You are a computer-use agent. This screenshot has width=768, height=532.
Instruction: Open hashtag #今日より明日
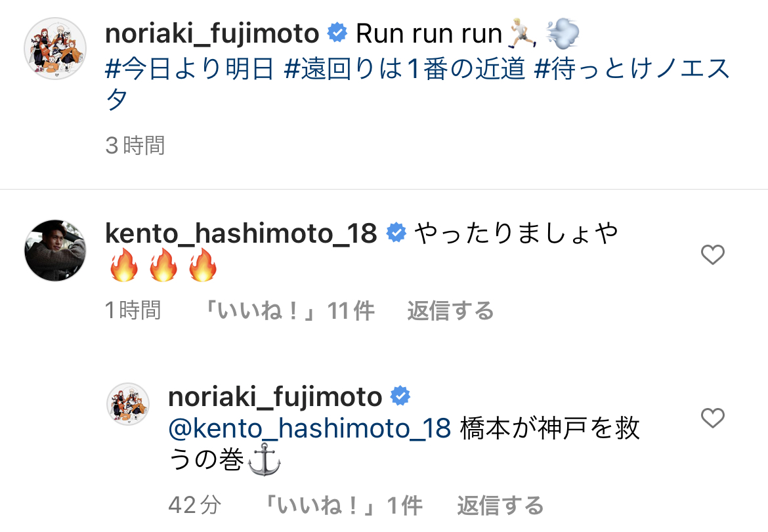pyautogui.click(x=189, y=69)
